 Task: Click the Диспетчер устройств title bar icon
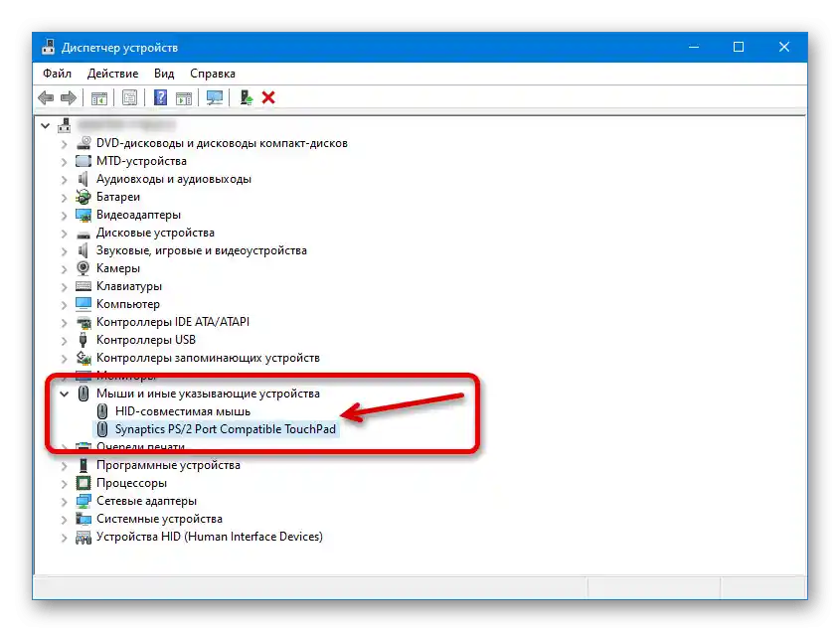pyautogui.click(x=49, y=47)
